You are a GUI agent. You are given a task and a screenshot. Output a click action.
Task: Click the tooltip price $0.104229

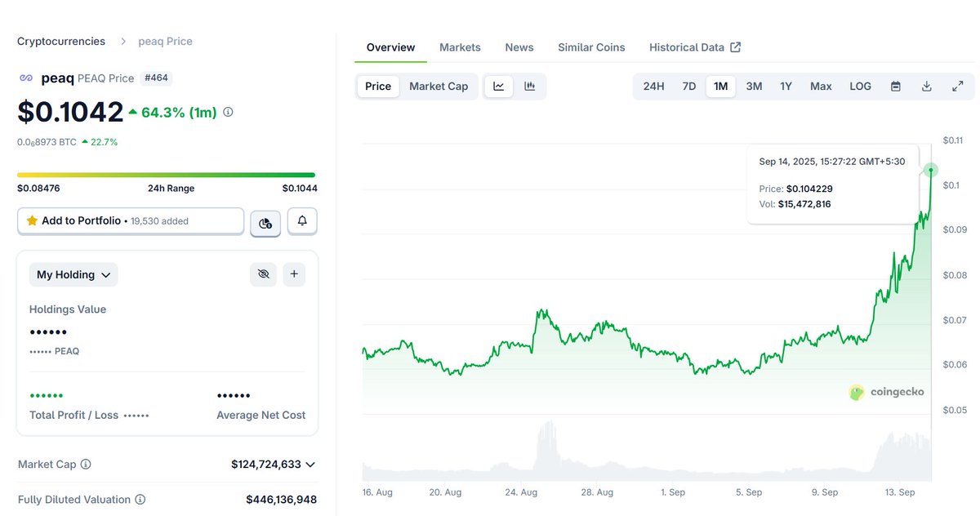(x=809, y=189)
